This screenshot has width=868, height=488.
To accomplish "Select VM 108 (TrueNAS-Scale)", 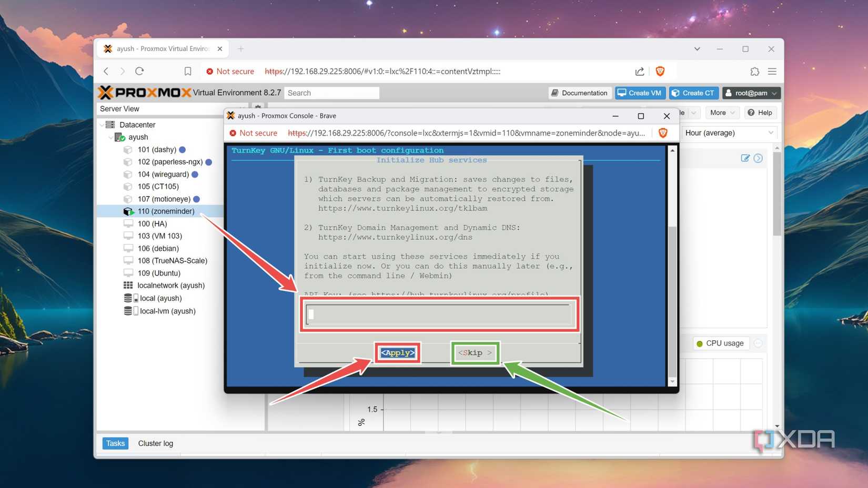I will [172, 261].
